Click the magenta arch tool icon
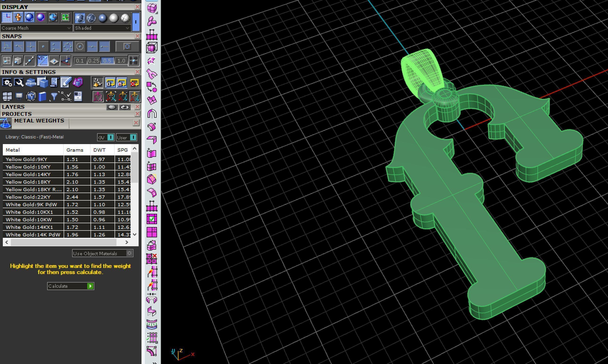Image resolution: width=608 pixels, height=364 pixels. click(152, 113)
